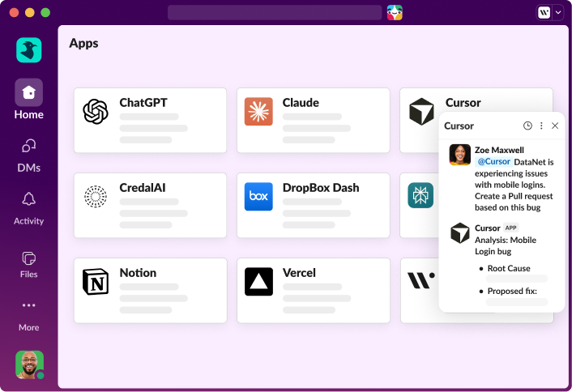
Task: Expand the workspace switcher chevron dropdown
Action: 558,12
